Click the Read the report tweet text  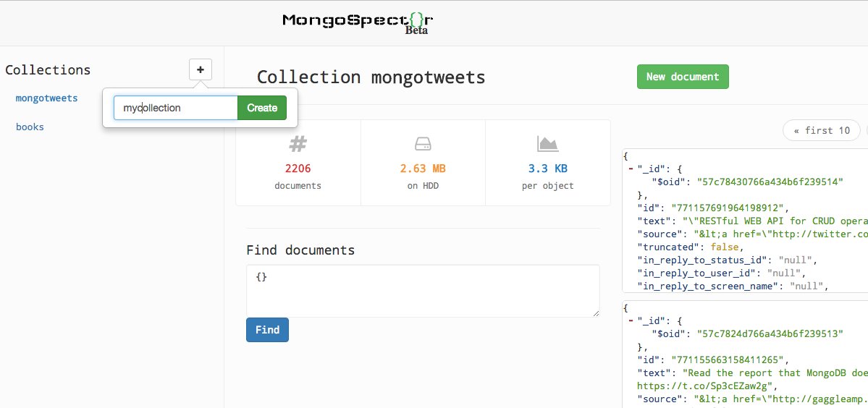click(x=775, y=373)
